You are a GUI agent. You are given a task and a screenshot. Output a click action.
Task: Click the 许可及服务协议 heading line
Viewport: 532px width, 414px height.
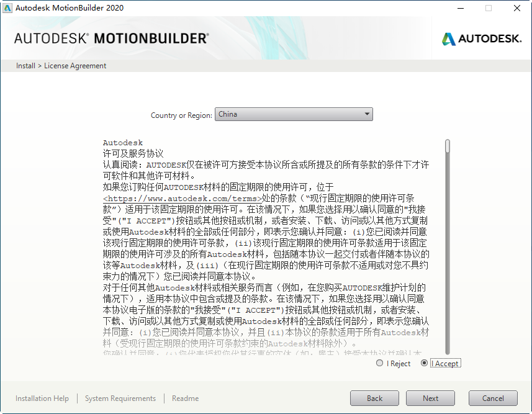tap(133, 154)
